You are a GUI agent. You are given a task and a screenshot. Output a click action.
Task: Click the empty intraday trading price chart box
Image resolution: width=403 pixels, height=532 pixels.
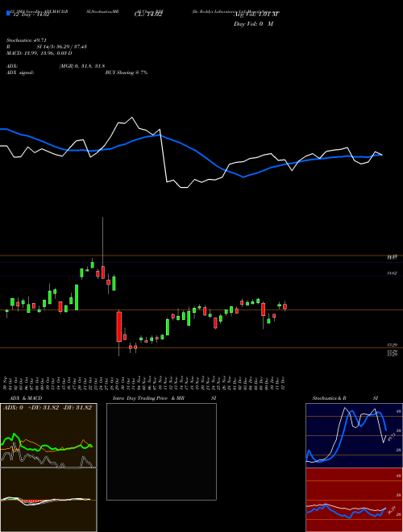(x=161, y=451)
